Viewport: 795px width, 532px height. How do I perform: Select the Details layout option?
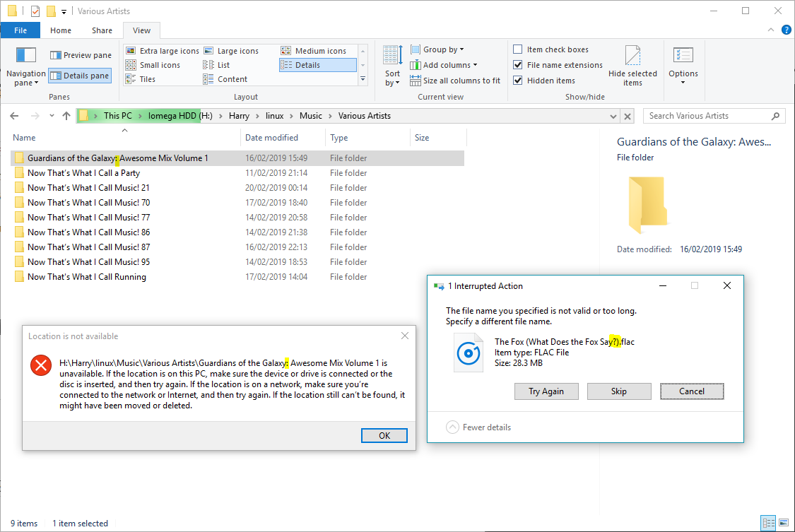317,65
